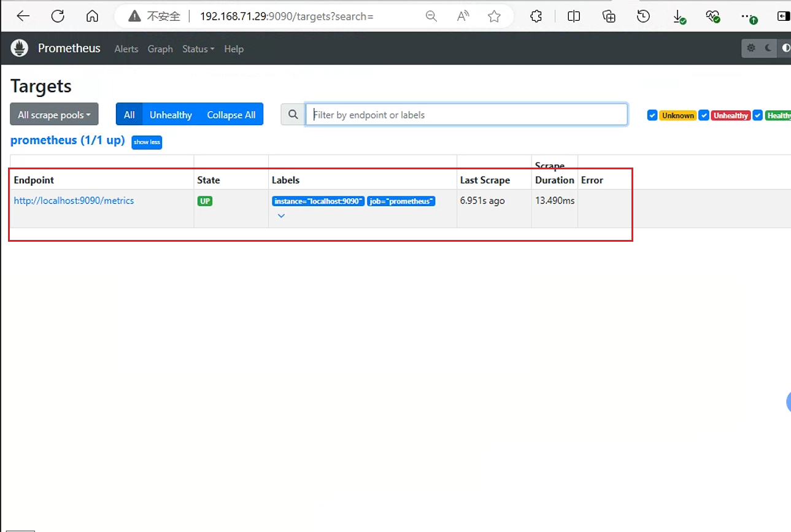Switch to dark theme moon icon
Image resolution: width=791 pixels, height=532 pixels.
click(768, 48)
